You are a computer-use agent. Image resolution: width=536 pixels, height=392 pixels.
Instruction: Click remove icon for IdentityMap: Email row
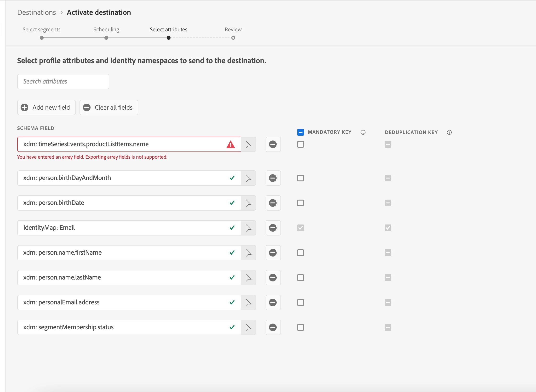(x=273, y=228)
